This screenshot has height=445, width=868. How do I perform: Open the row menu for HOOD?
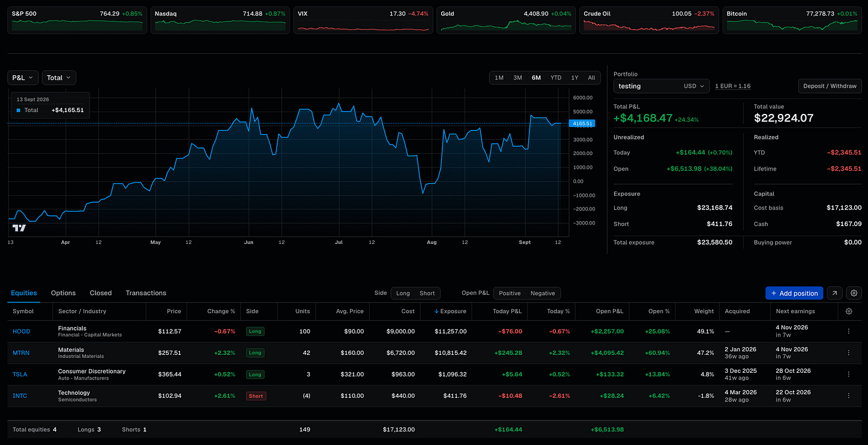(849, 332)
